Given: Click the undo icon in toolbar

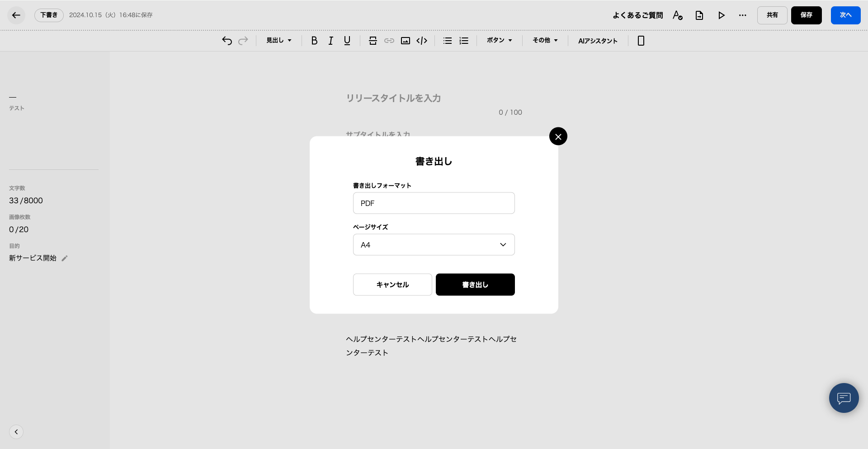Looking at the screenshot, I should coord(227,41).
